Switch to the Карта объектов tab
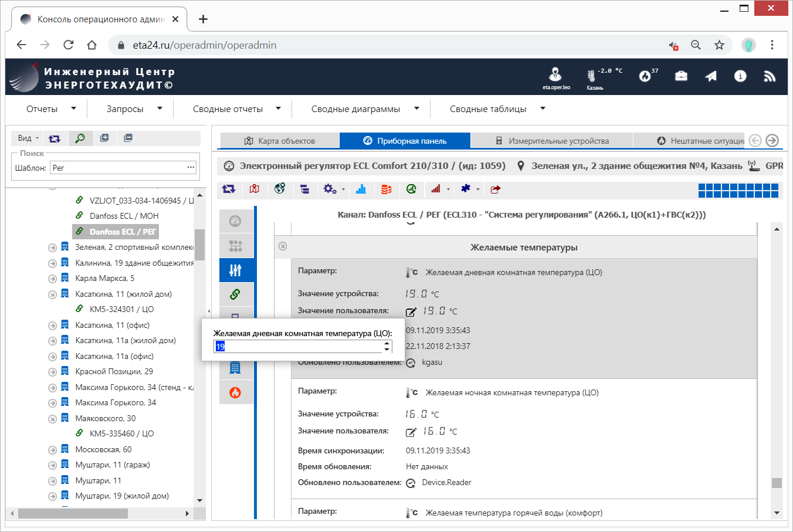 pyautogui.click(x=280, y=141)
